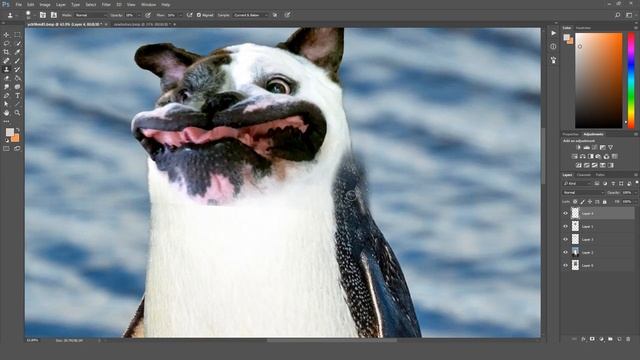Open the Clone Source panel icon
This screenshot has height=360, width=640.
click(x=53, y=15)
